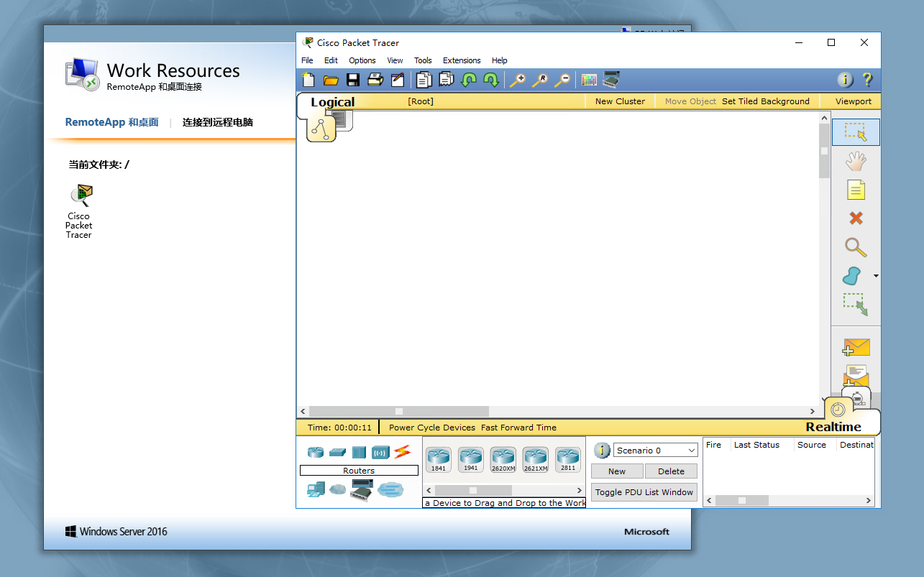Select the Hubs device category icon

[359, 452]
